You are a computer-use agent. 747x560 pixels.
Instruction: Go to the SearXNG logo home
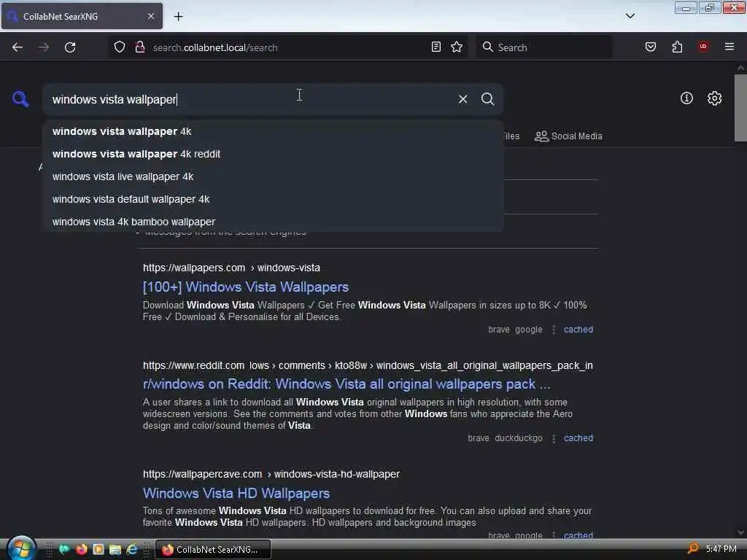[x=20, y=99]
